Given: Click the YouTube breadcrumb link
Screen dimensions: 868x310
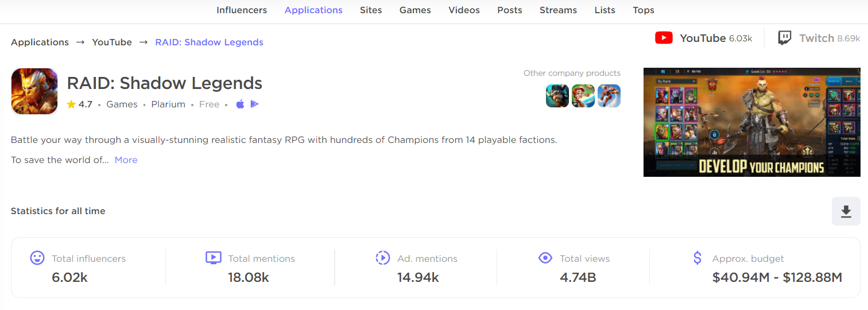Looking at the screenshot, I should [x=112, y=42].
